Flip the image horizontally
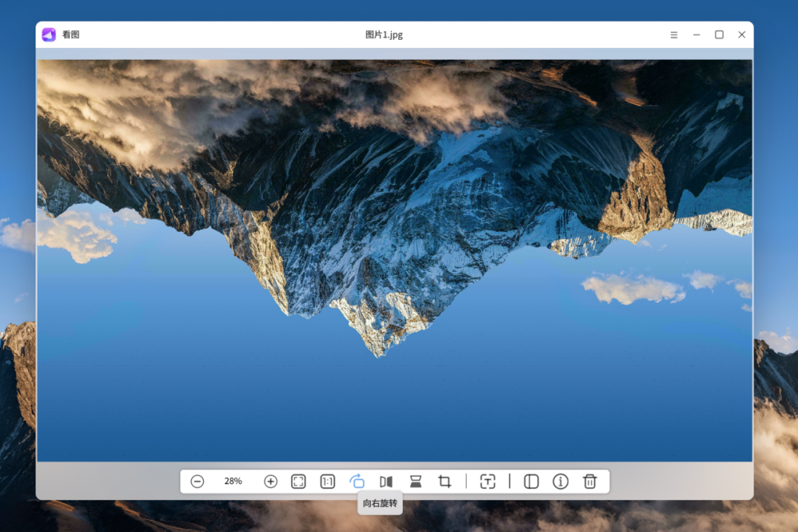The image size is (798, 532). tap(386, 481)
